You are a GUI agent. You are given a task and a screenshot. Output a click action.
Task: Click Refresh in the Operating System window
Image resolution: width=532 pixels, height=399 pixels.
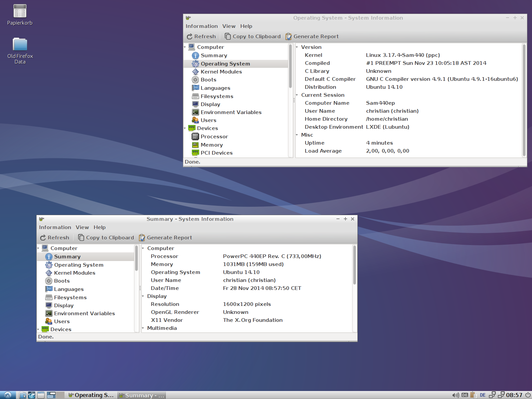[201, 37]
